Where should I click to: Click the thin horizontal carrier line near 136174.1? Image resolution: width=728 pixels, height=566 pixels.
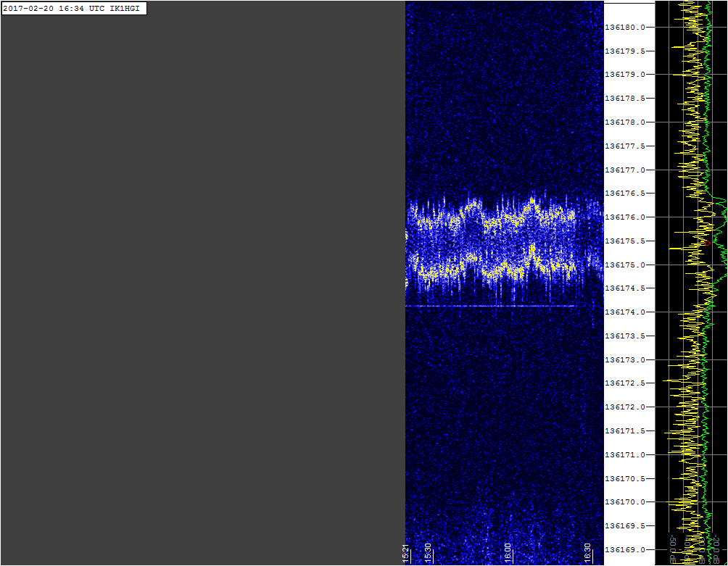491,307
